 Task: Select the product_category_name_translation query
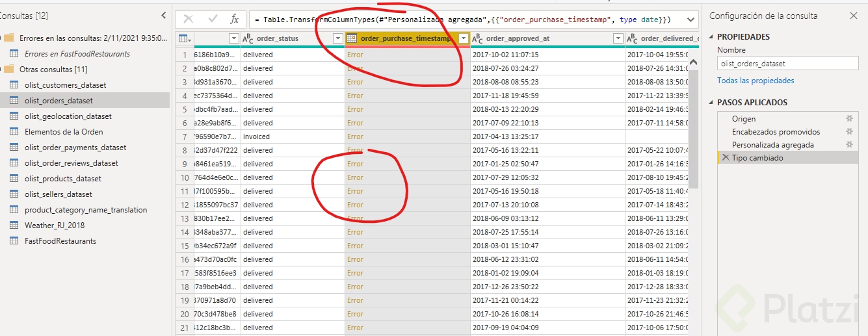click(85, 210)
